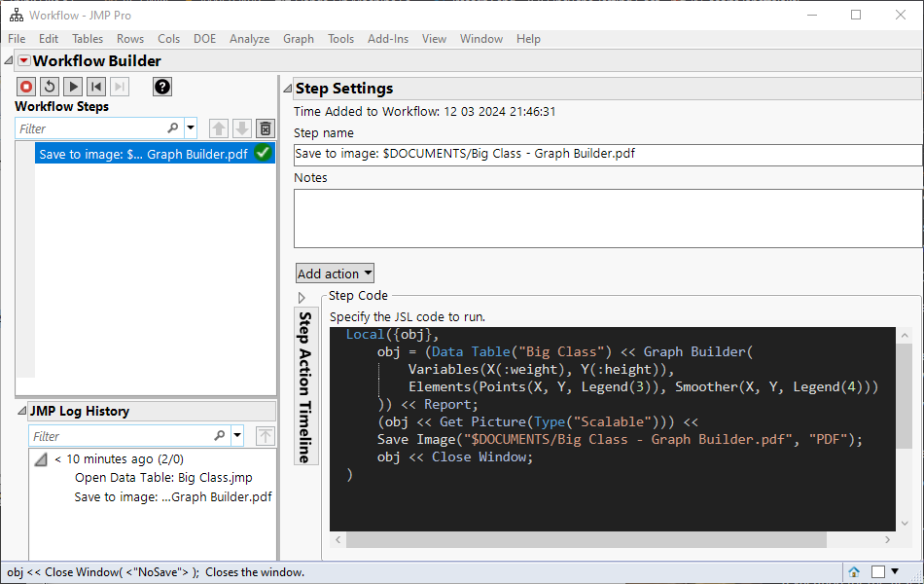Click the Reset workflow icon

[x=50, y=87]
